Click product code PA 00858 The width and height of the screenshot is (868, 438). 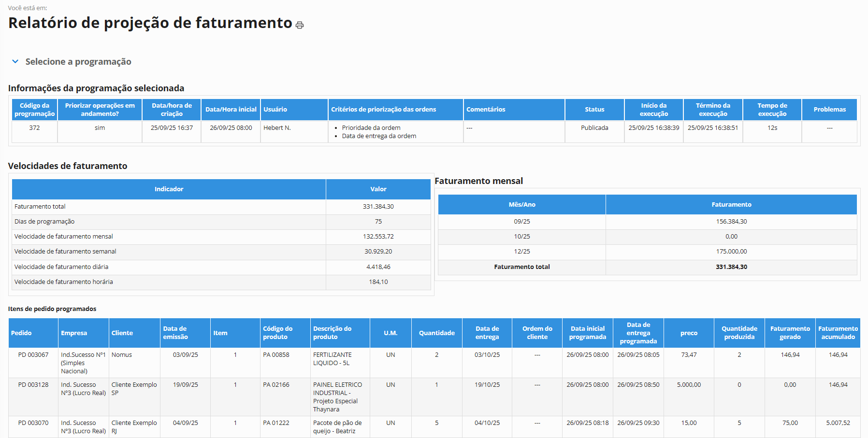point(276,355)
